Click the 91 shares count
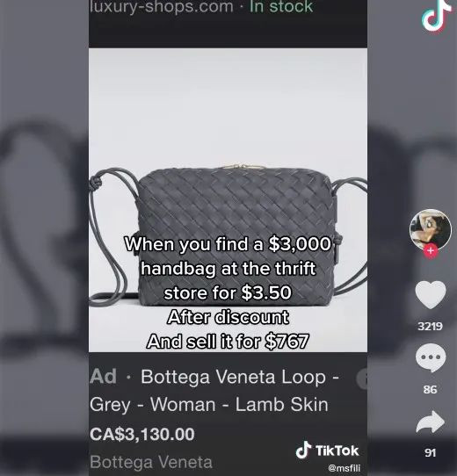This screenshot has width=457, height=476. pyautogui.click(x=430, y=452)
